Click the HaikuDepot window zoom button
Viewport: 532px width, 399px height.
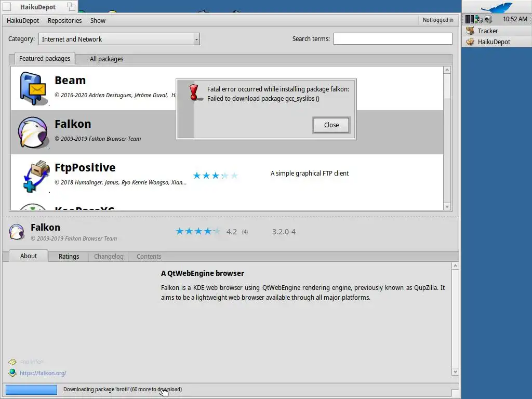click(71, 6)
